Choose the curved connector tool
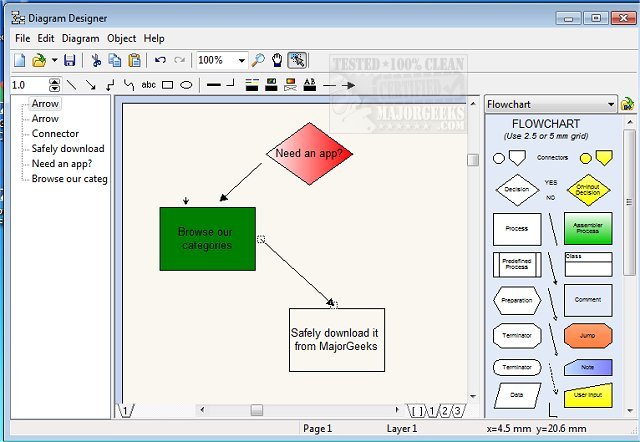Screen dimensions: 640x442 coord(129,85)
